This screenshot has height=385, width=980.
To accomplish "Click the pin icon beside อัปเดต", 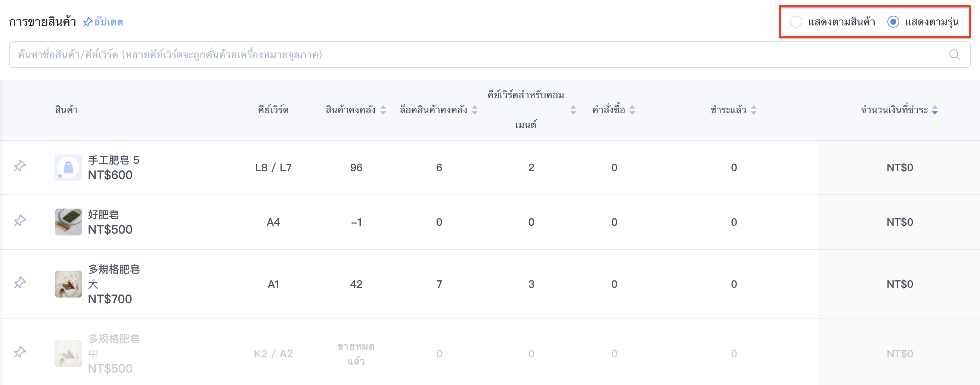I will pos(87,22).
